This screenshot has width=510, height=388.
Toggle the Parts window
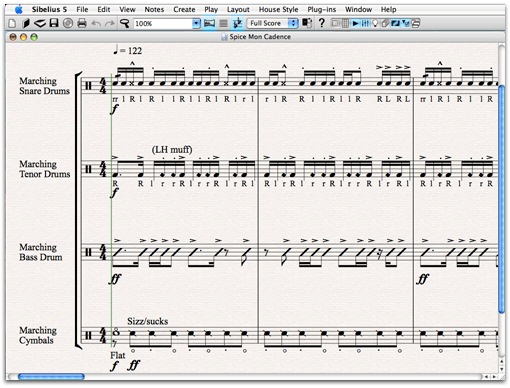coord(385,23)
